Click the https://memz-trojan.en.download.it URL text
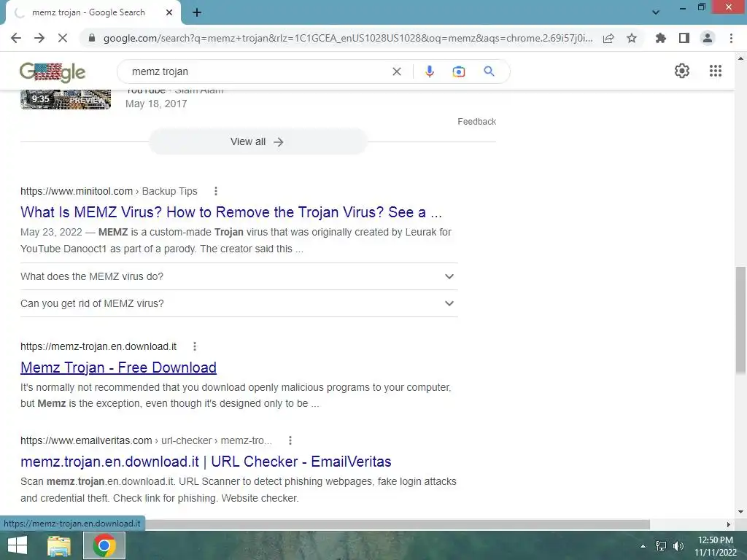 [98, 346]
